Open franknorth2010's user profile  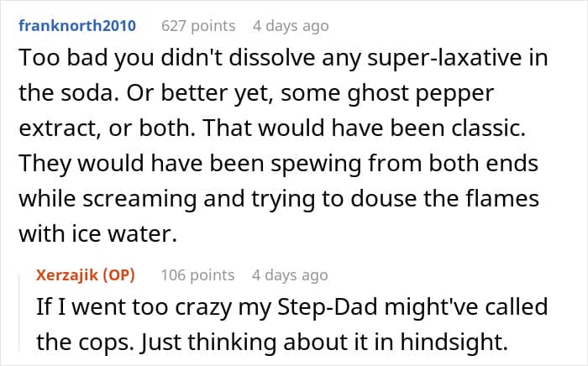coord(77,26)
